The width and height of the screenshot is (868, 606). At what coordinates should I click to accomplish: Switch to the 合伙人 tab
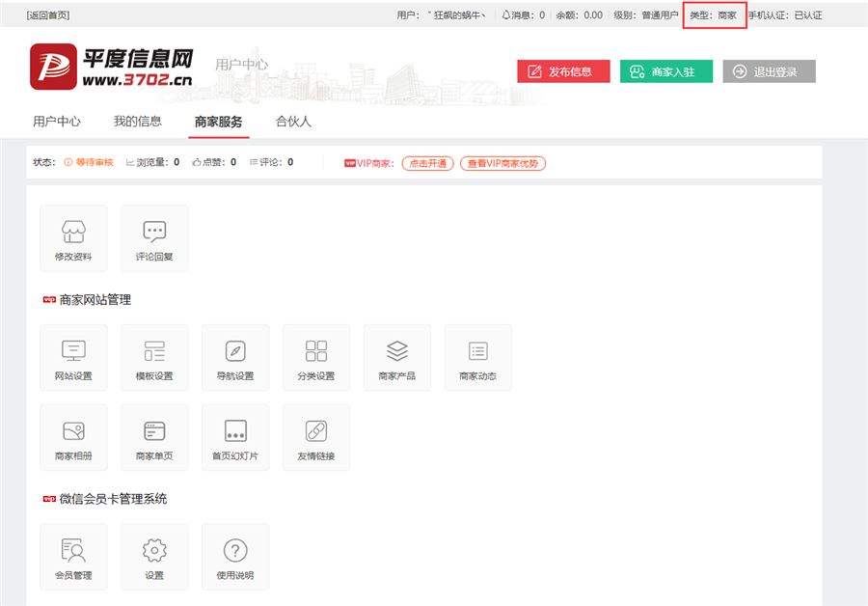click(x=293, y=122)
